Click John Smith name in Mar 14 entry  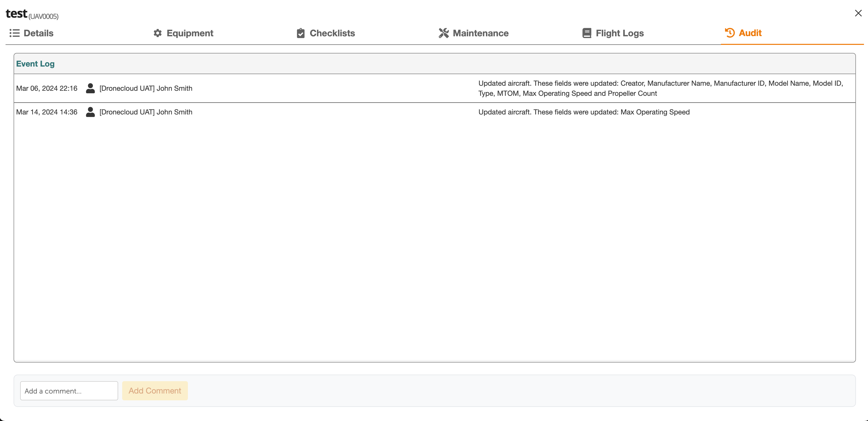point(146,112)
